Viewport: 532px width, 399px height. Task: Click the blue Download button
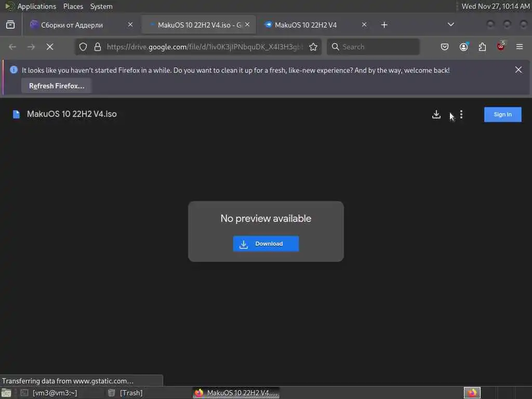[265, 244]
